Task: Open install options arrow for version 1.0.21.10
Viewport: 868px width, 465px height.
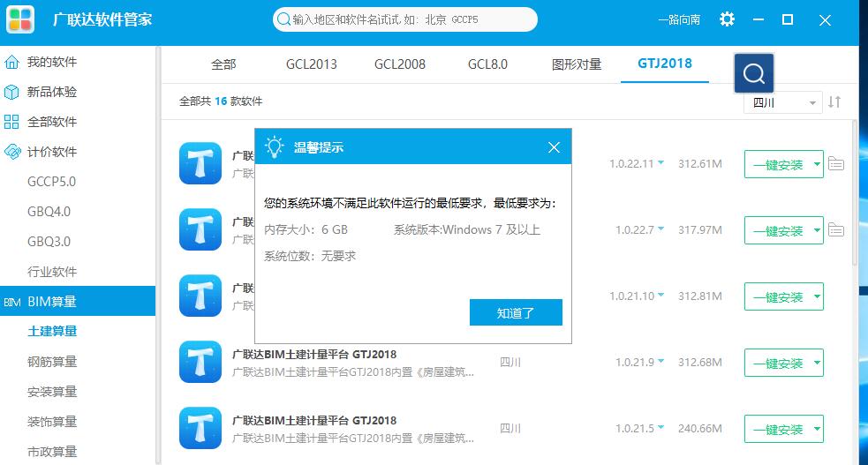Action: click(x=817, y=296)
